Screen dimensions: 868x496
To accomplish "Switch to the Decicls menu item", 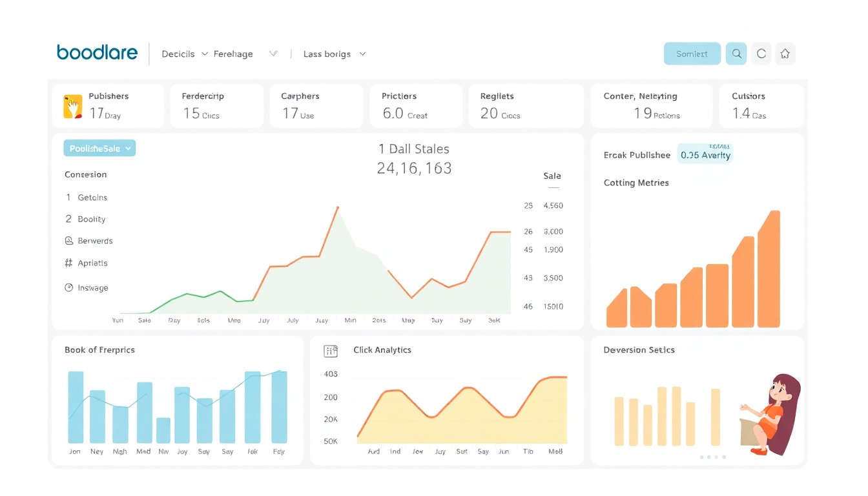I will pos(178,54).
